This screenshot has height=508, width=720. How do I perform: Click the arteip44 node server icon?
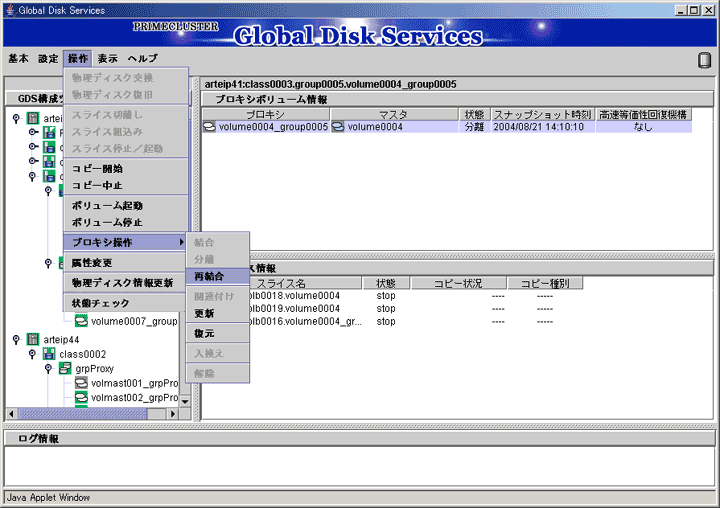(x=33, y=339)
